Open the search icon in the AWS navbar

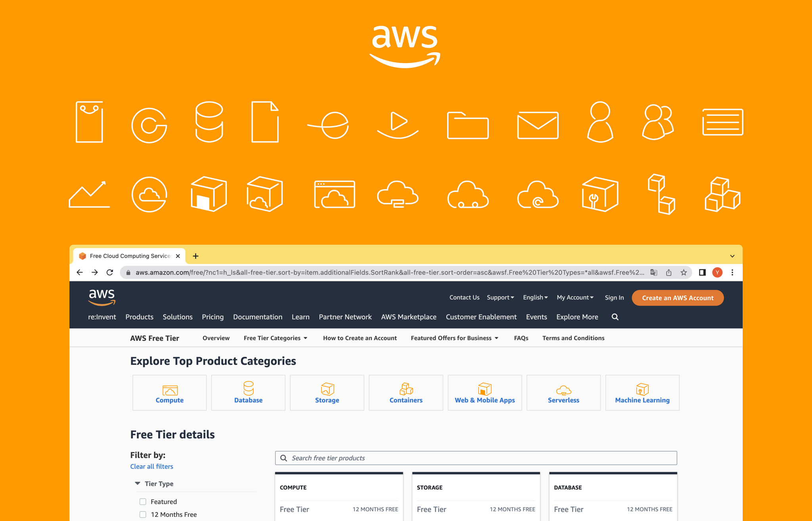point(615,317)
